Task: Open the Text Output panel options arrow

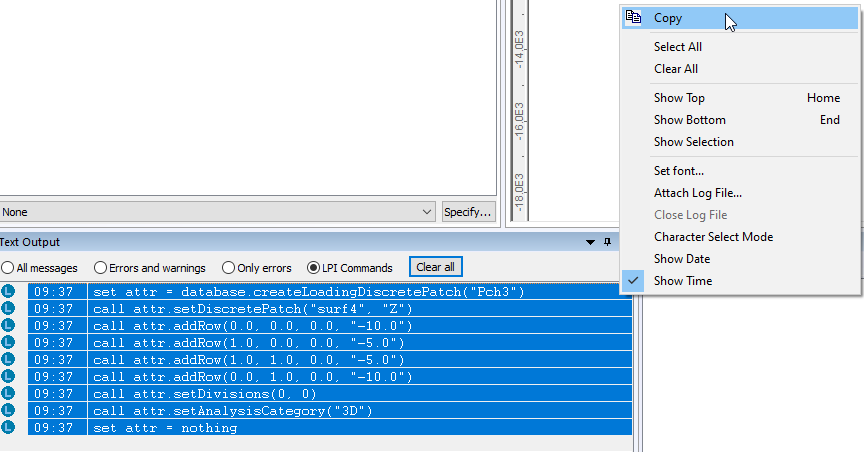Action: point(590,242)
